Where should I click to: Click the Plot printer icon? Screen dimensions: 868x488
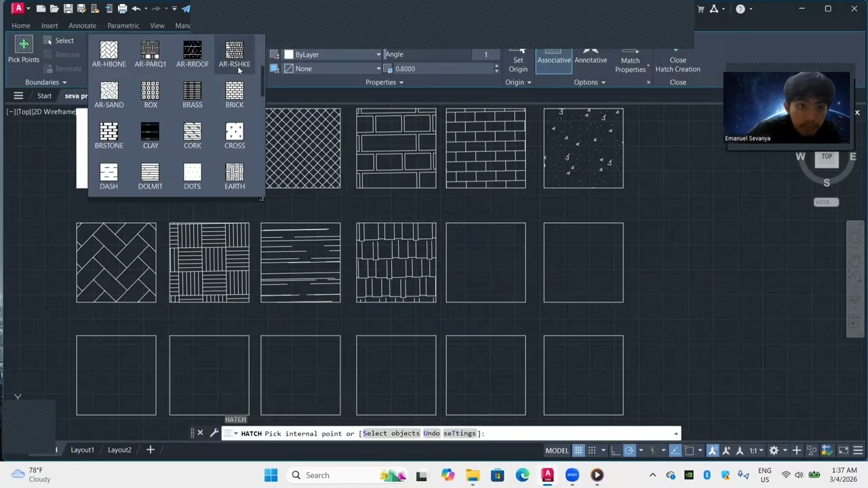click(x=122, y=9)
